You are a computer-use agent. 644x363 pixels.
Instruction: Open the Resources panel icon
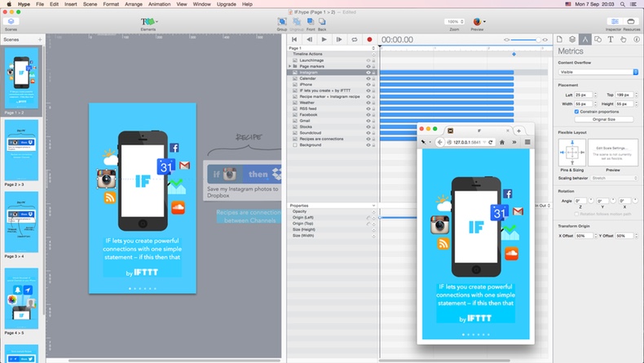(631, 21)
